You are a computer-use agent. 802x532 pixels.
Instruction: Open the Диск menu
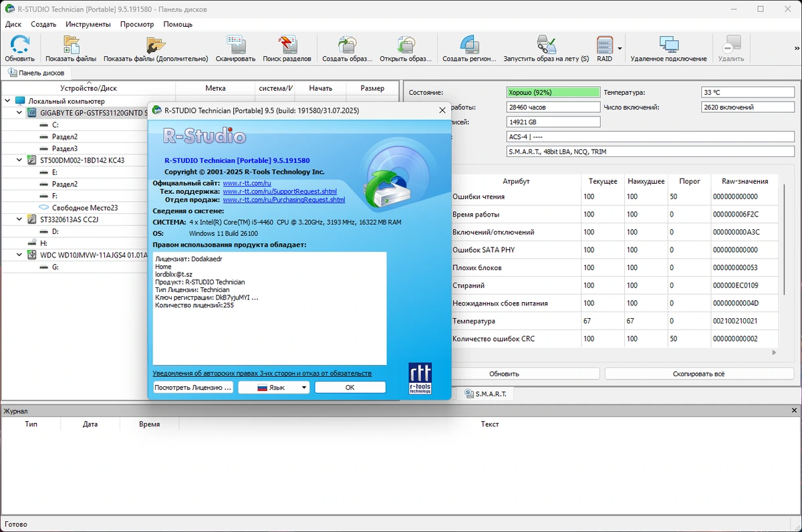[13, 24]
